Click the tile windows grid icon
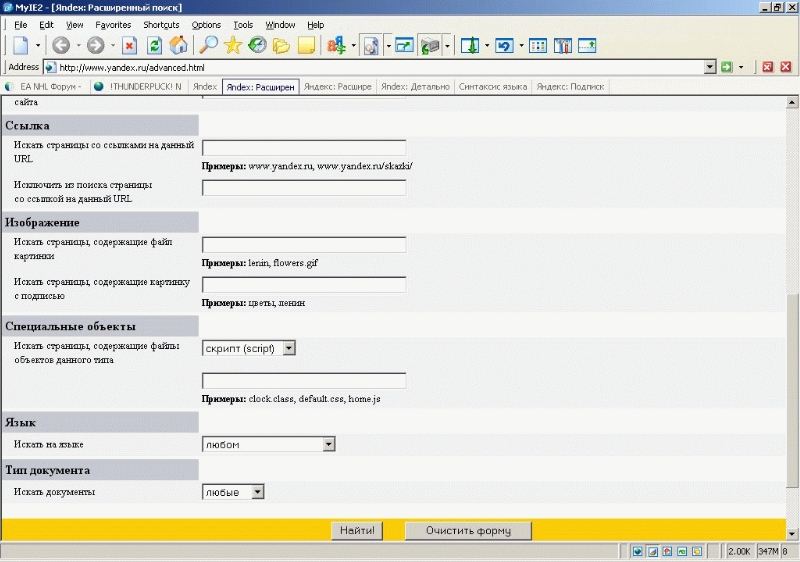 tap(538, 46)
